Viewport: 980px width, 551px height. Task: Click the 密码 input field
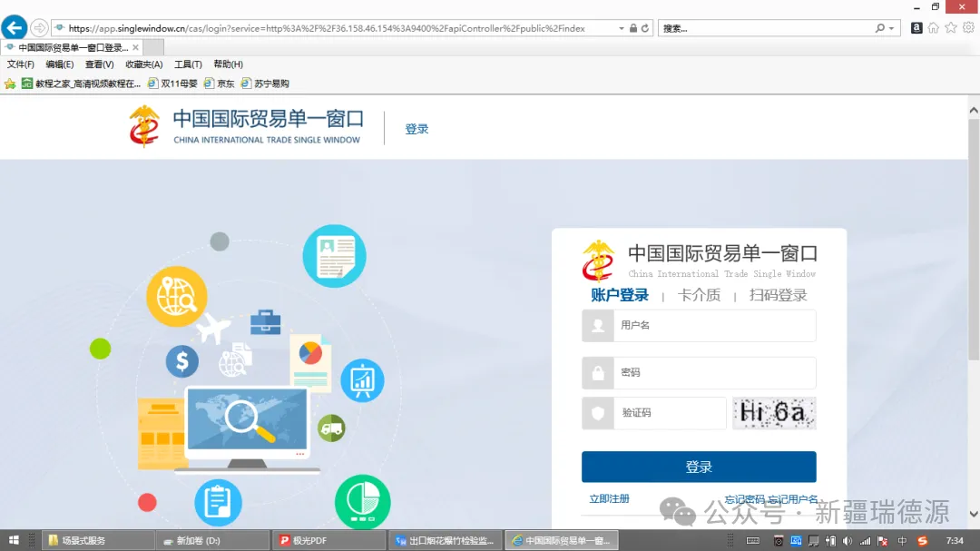pyautogui.click(x=699, y=373)
